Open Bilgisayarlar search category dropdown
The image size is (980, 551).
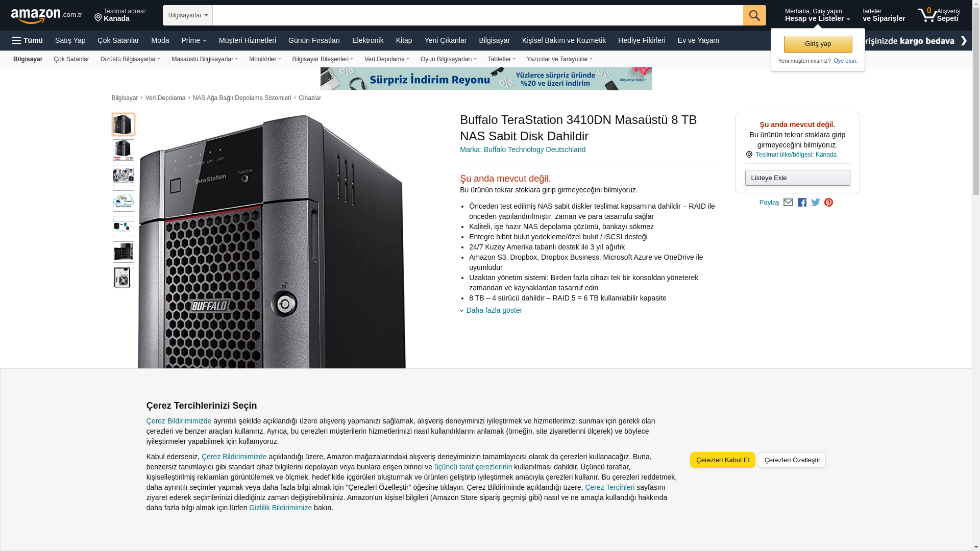coord(188,15)
